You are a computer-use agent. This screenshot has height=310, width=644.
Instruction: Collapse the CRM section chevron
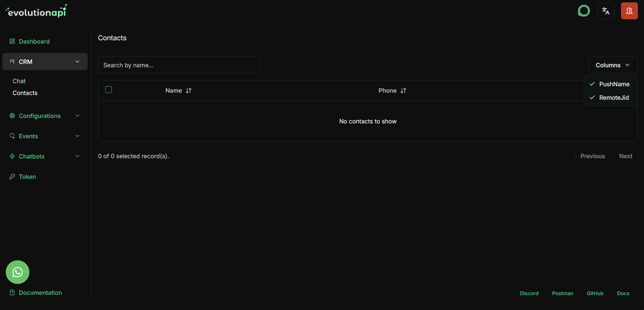[77, 62]
